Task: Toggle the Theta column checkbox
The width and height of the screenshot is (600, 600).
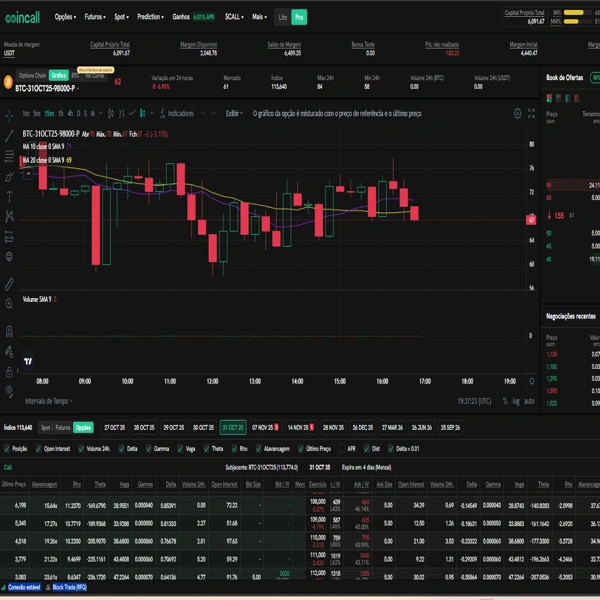Action: point(207,449)
